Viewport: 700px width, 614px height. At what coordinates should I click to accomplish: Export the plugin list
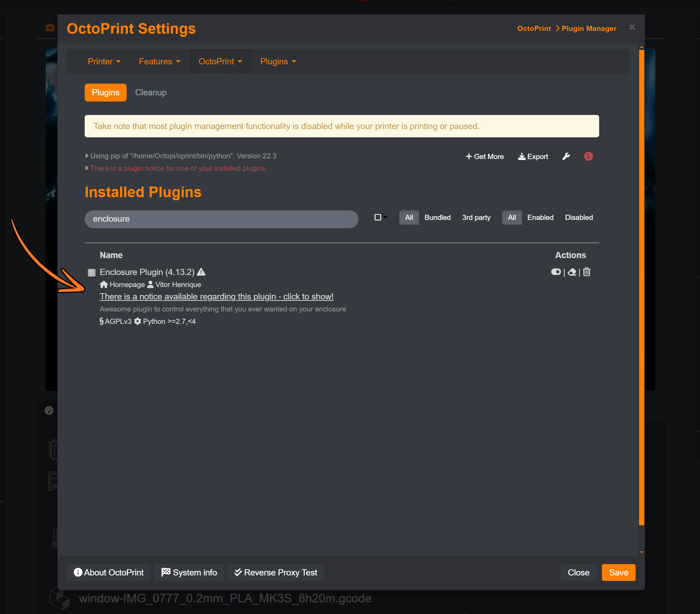tap(533, 157)
